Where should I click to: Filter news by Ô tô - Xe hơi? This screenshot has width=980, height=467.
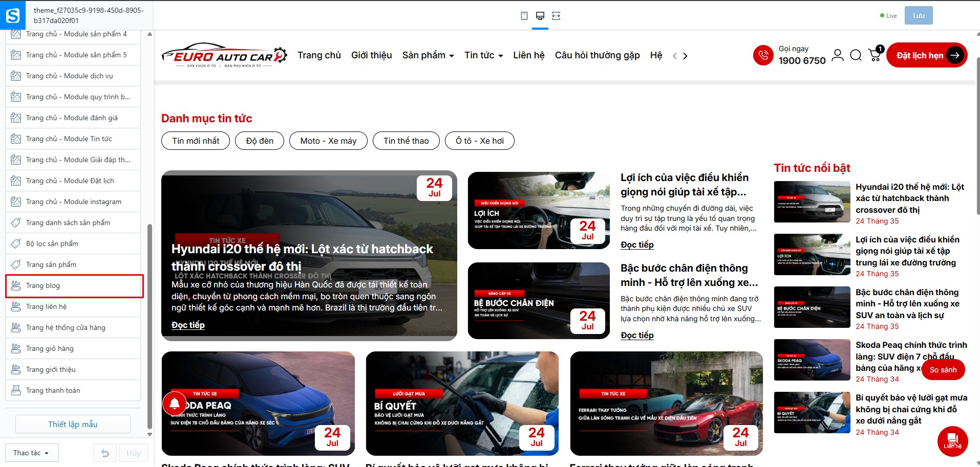pyautogui.click(x=480, y=141)
